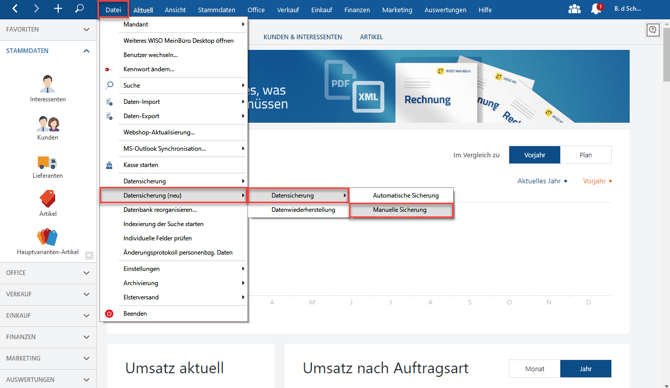Expand the EINKAUF sidebar section
This screenshot has width=670, height=388.
click(48, 315)
